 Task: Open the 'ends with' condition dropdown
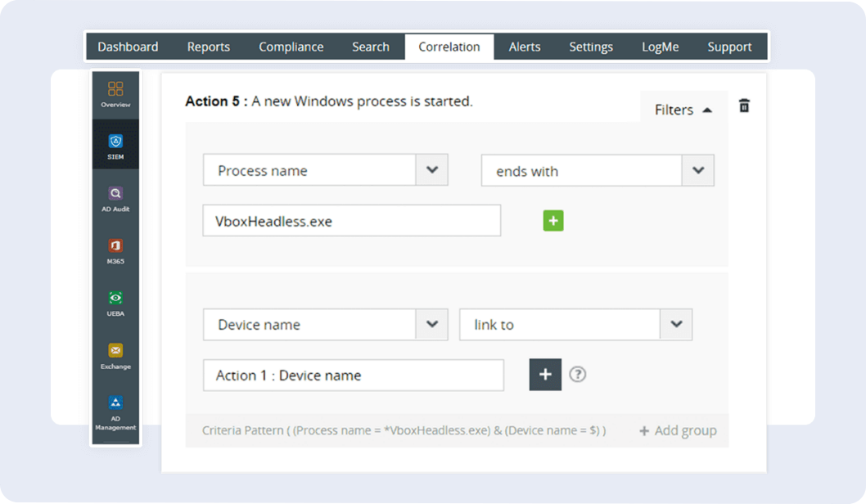point(698,170)
